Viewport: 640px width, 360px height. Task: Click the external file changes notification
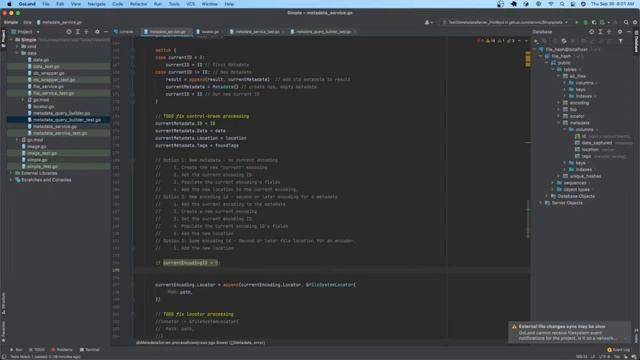(x=570, y=332)
